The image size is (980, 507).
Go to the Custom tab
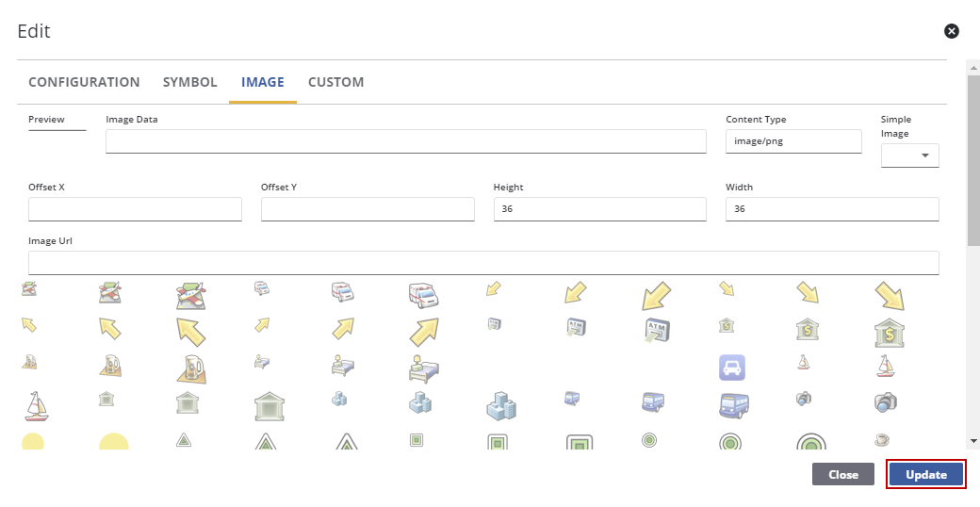pyautogui.click(x=335, y=83)
